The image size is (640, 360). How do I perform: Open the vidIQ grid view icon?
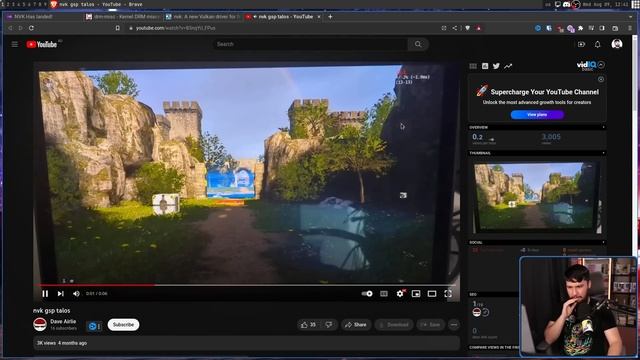pos(473,66)
